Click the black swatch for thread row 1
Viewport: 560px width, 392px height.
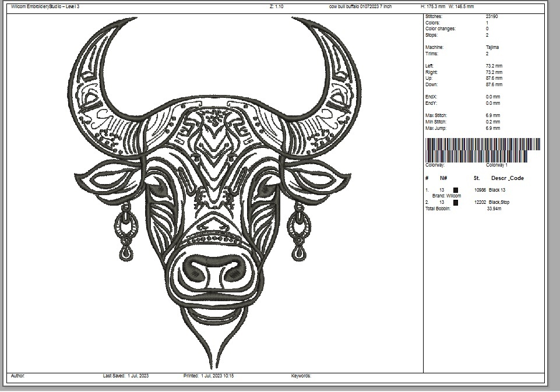pyautogui.click(x=456, y=190)
